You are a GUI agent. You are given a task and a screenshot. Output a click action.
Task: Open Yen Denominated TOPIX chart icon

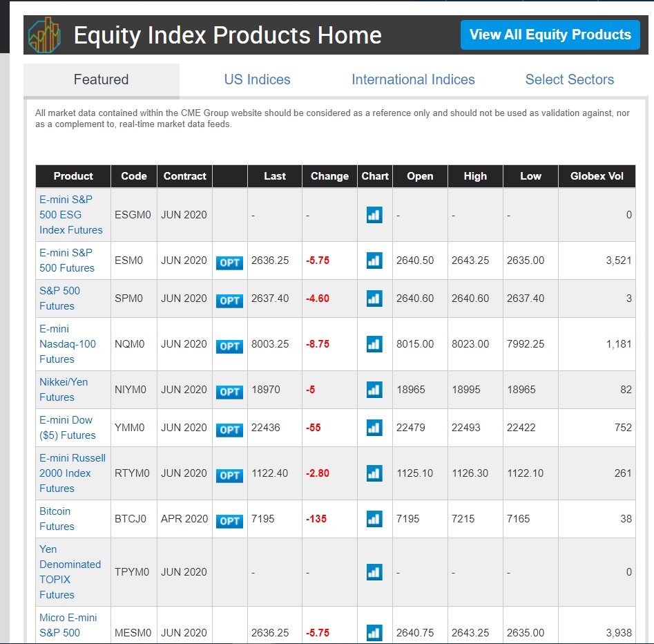tap(374, 572)
